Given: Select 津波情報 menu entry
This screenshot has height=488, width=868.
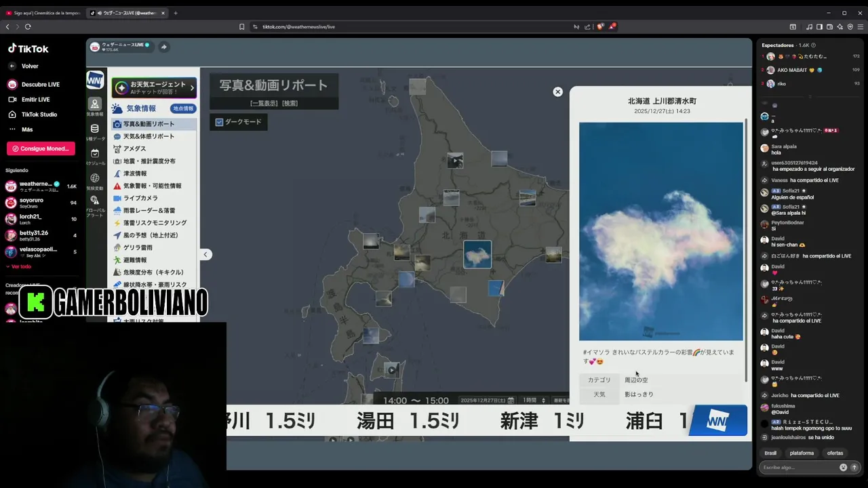Looking at the screenshot, I should [x=154, y=174].
